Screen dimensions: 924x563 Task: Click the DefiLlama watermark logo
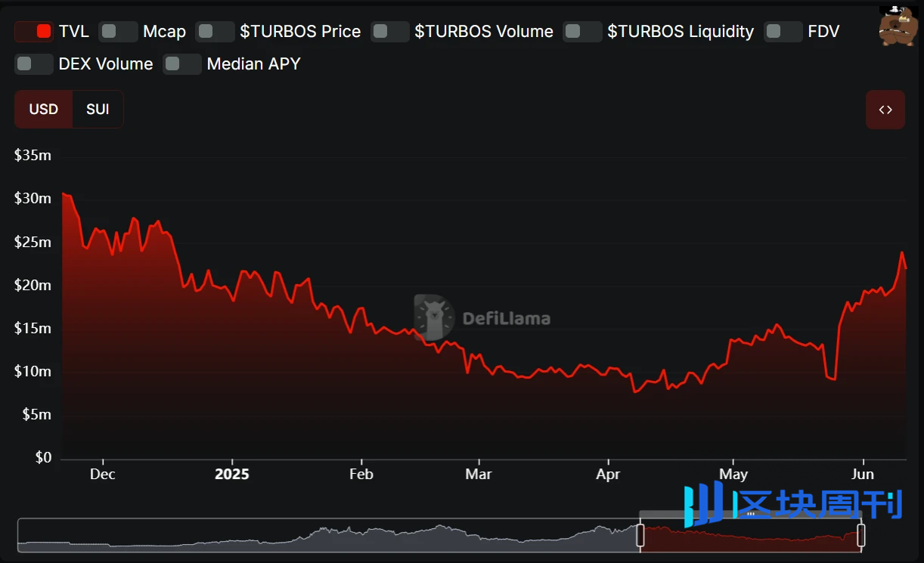pyautogui.click(x=482, y=318)
